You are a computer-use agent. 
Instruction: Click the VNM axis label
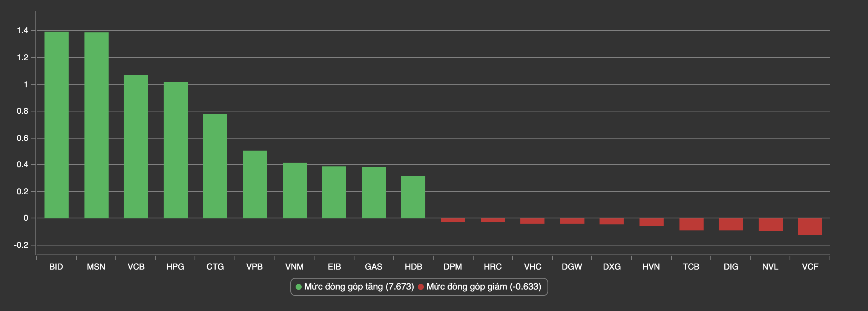[294, 267]
